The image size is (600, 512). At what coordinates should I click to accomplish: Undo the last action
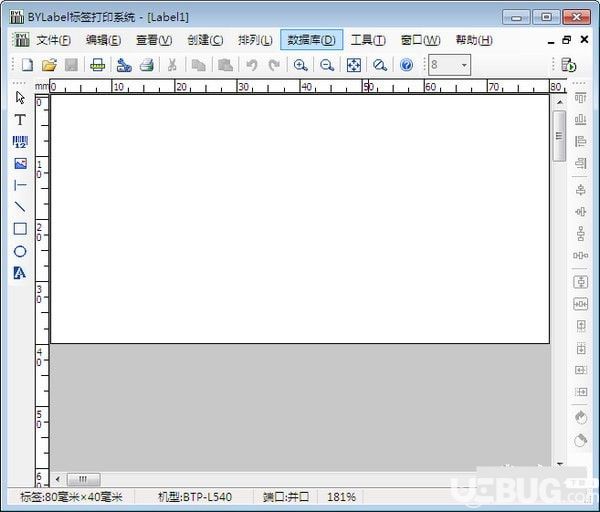pos(251,65)
